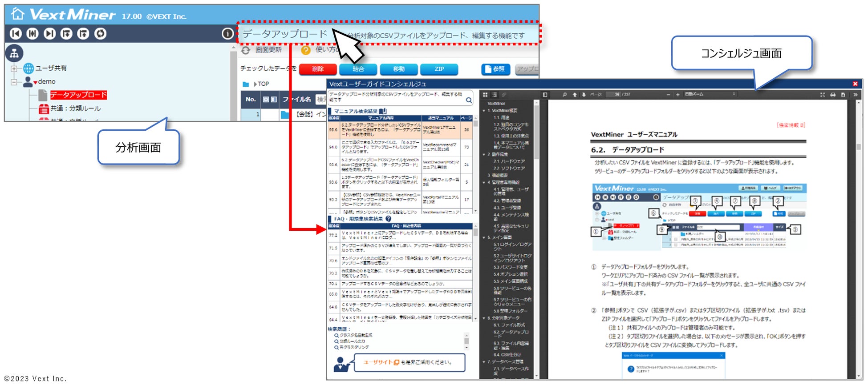Click the PDF download icon

[x=843, y=95]
